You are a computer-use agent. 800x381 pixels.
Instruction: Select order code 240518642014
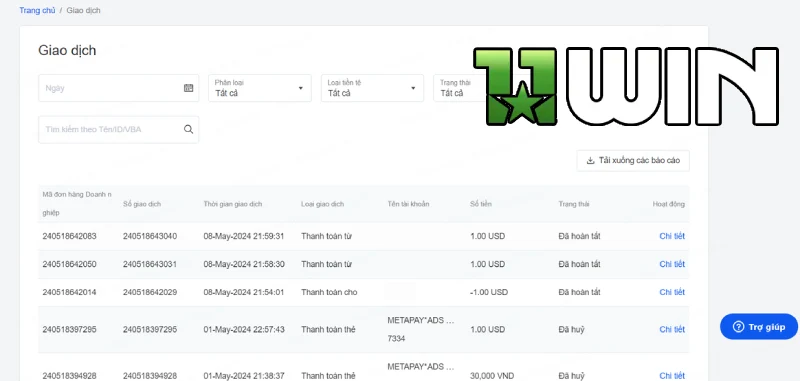(x=69, y=292)
